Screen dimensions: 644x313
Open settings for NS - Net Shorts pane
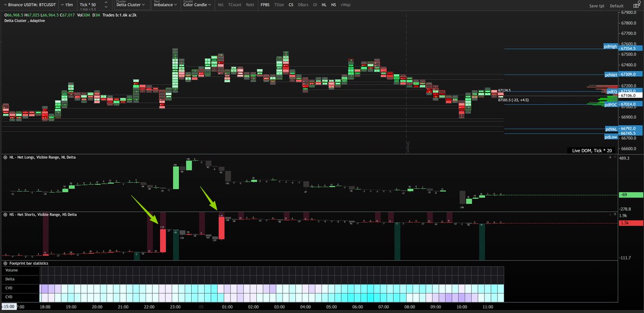5,215
